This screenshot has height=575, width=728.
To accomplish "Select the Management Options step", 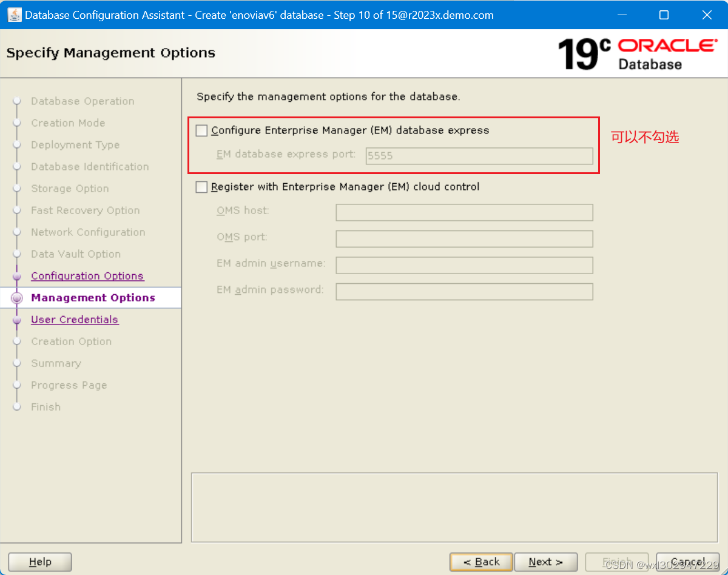I will click(x=93, y=298).
